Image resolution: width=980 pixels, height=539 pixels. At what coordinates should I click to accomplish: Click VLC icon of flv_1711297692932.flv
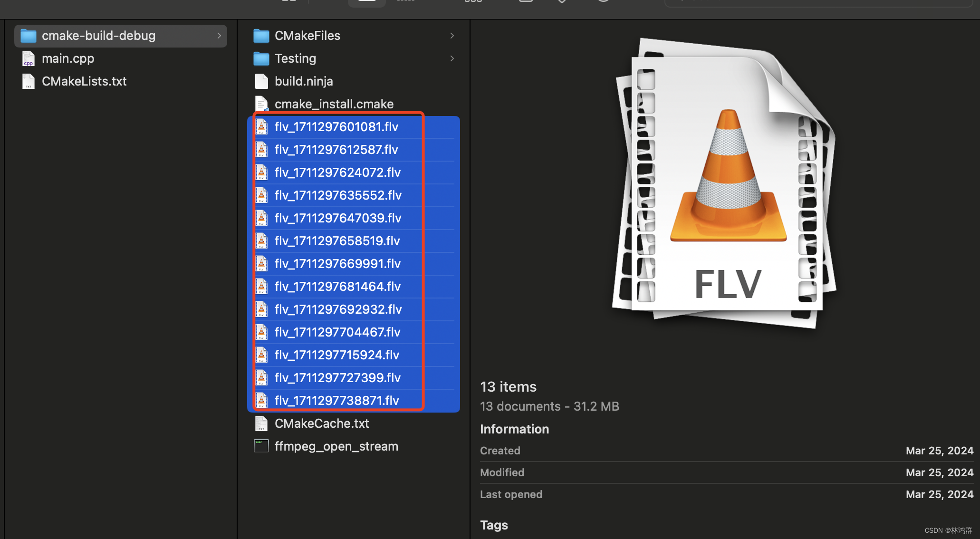(261, 309)
